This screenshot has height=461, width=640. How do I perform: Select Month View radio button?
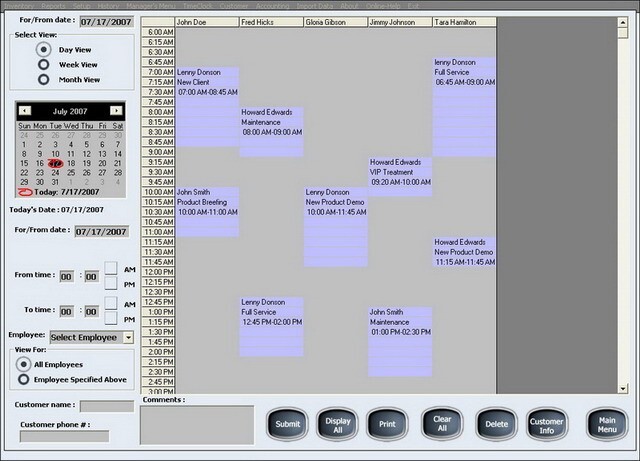tap(43, 79)
